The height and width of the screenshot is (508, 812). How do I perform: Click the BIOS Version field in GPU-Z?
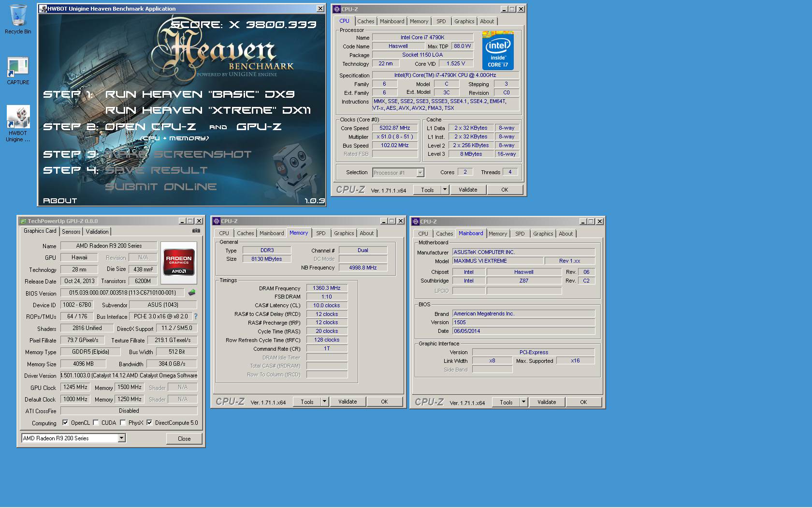(122, 293)
